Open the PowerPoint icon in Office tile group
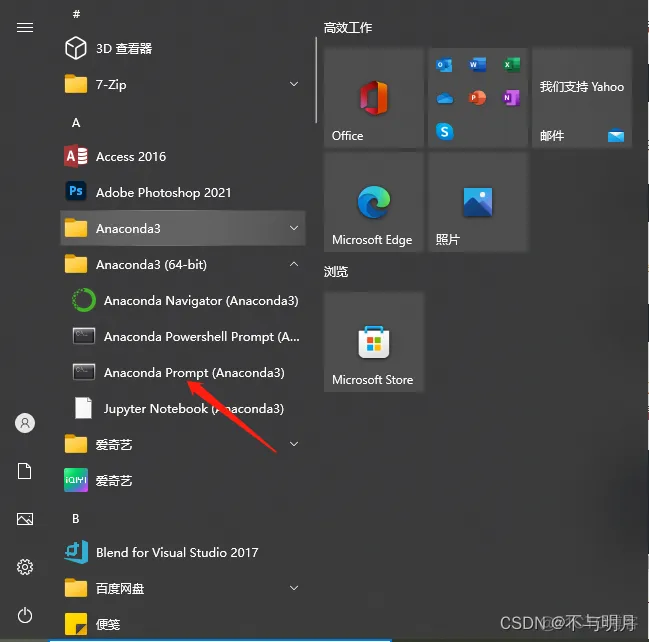The width and height of the screenshot is (649, 642). [x=477, y=98]
